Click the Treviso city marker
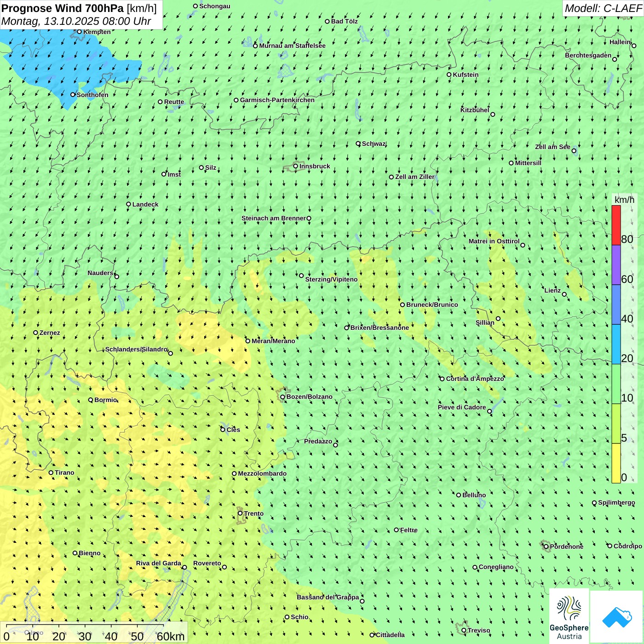Image resolution: width=644 pixels, height=644 pixels. coord(464,630)
